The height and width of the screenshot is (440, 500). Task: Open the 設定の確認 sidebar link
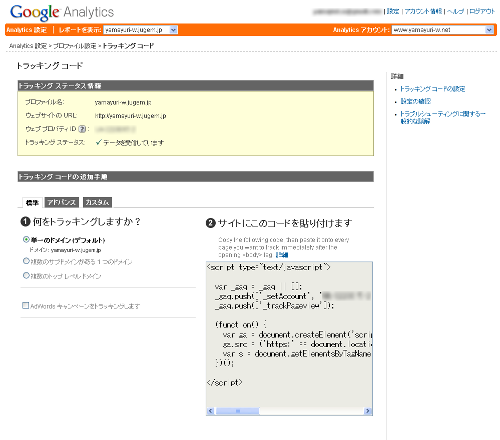tap(416, 101)
